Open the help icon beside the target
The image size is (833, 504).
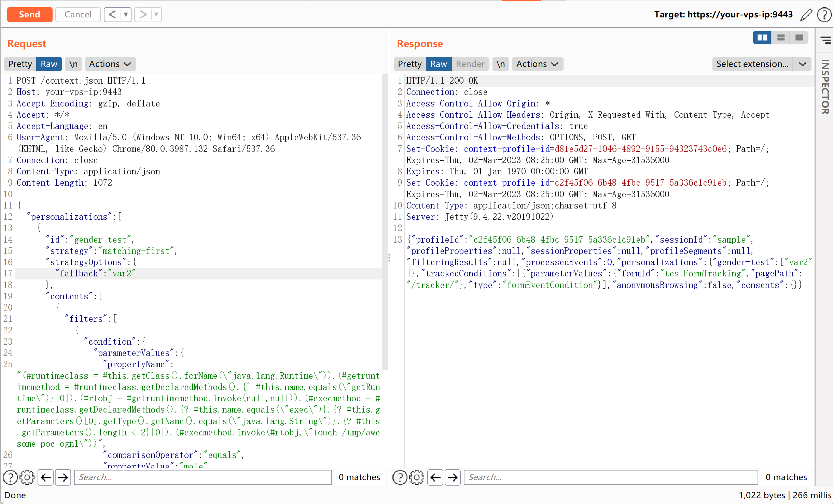coord(824,15)
